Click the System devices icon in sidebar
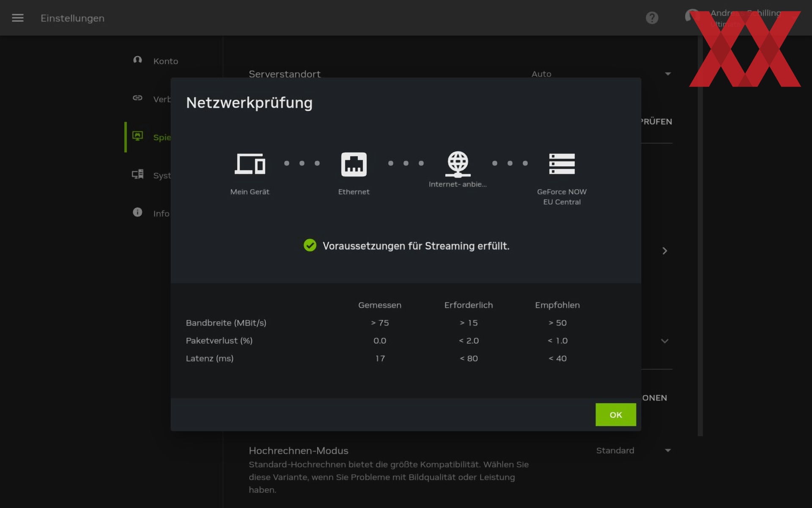The image size is (812, 508). coord(137,174)
